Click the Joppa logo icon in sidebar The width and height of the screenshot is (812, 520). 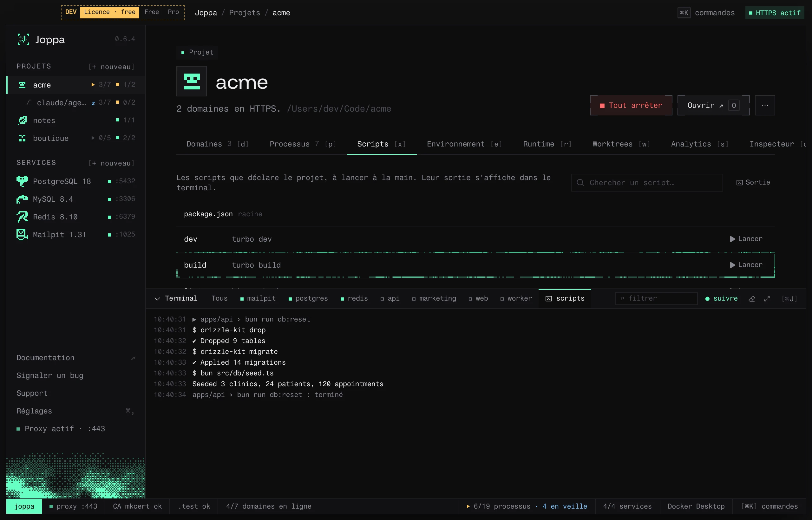click(23, 40)
